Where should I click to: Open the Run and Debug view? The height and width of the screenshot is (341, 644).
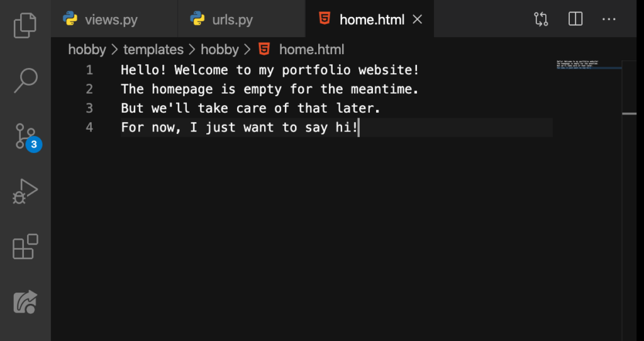point(25,191)
